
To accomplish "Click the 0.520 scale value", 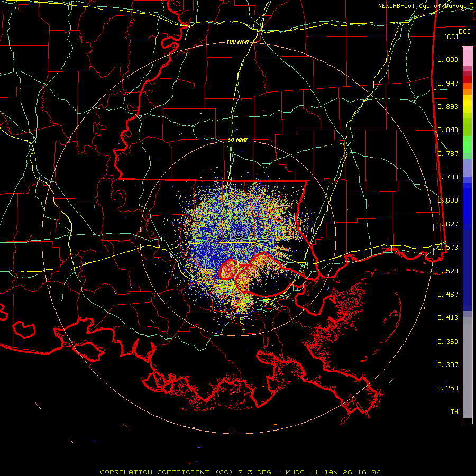I will coord(448,271).
